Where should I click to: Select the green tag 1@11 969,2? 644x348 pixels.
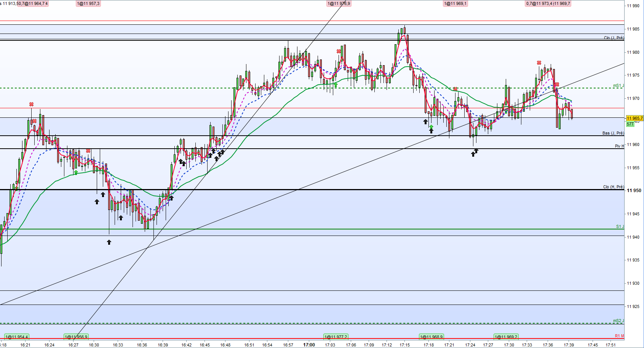click(506, 337)
